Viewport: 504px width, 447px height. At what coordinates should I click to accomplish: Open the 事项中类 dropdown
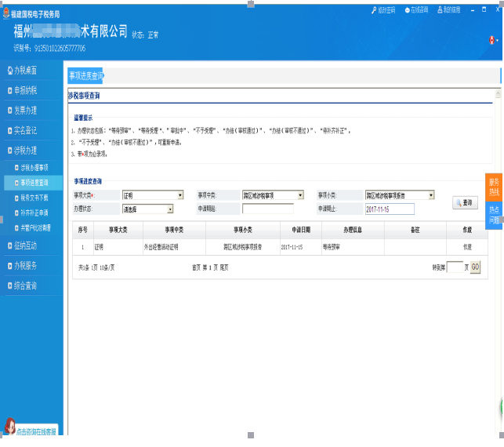[273, 195]
